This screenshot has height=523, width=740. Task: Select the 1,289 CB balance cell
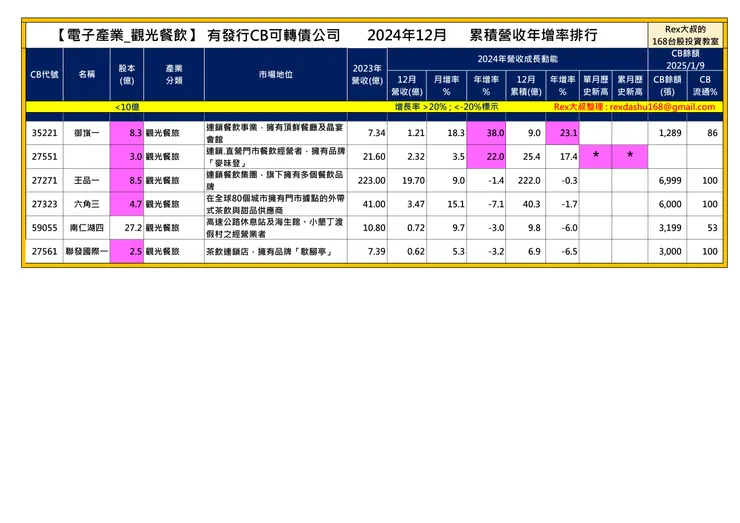[667, 133]
